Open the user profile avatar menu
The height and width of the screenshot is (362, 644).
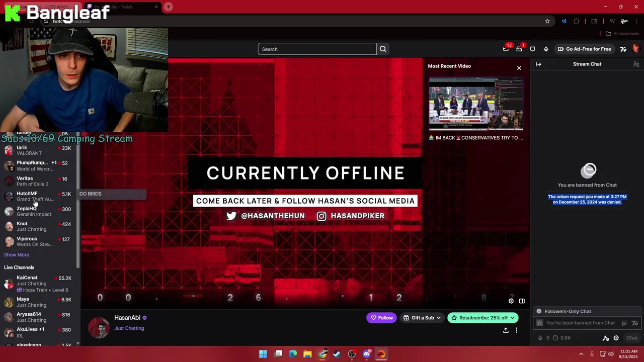tap(636, 49)
